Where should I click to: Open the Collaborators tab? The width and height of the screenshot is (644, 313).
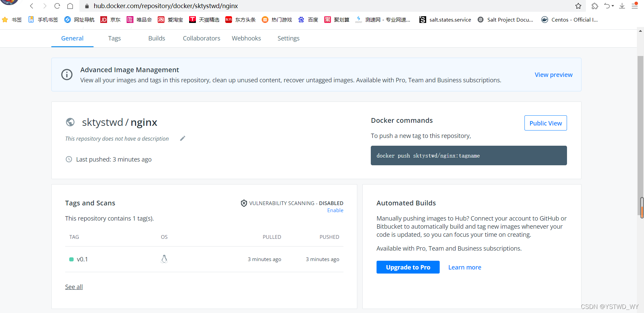[202, 38]
